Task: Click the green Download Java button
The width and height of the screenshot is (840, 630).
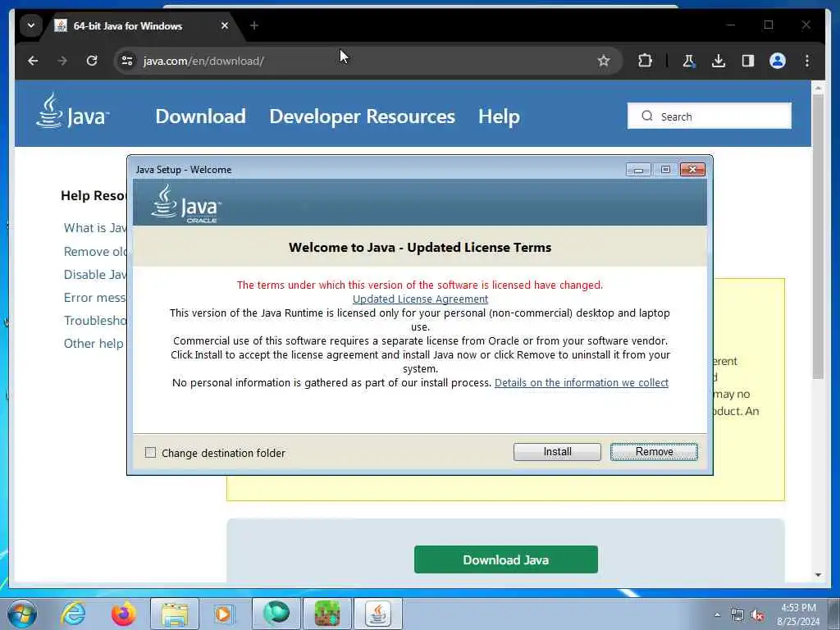Action: [505, 559]
